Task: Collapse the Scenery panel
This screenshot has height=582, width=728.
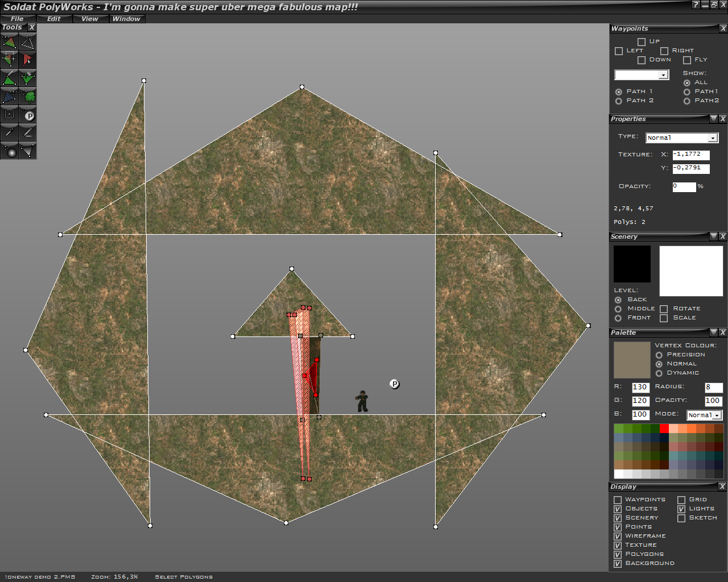Action: tap(713, 236)
